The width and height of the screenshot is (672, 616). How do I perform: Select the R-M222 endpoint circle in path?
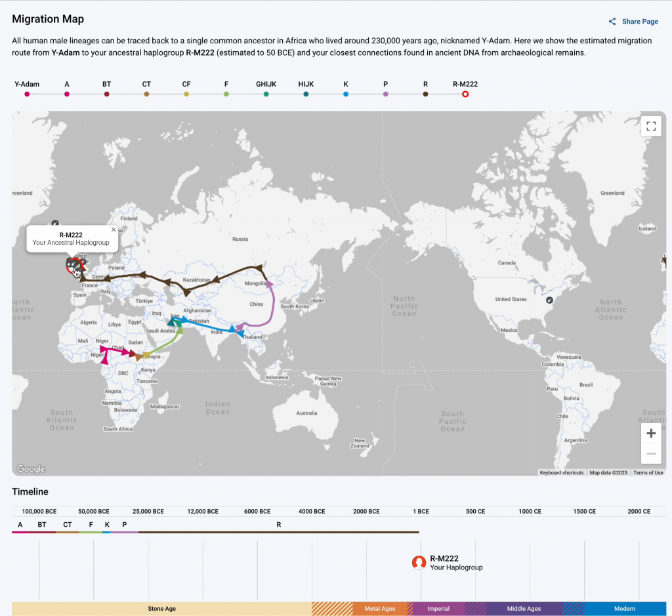(465, 94)
